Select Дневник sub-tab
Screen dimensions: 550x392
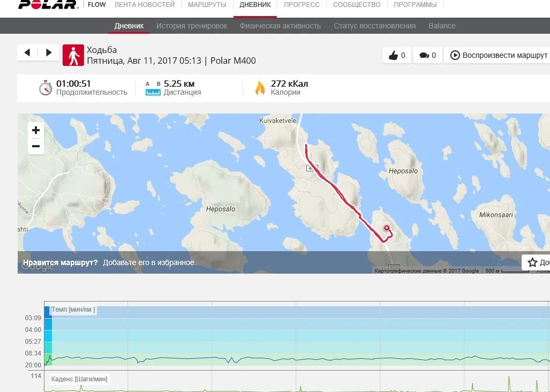(129, 26)
